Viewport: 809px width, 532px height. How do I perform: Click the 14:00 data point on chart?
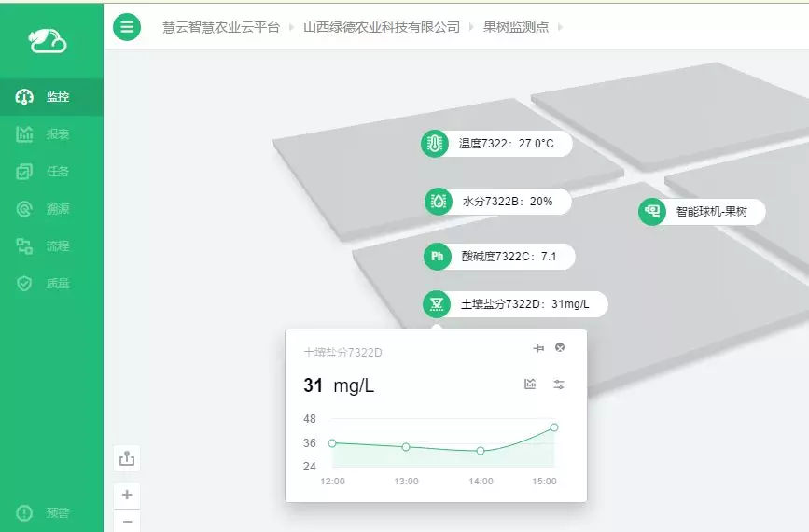(x=481, y=451)
